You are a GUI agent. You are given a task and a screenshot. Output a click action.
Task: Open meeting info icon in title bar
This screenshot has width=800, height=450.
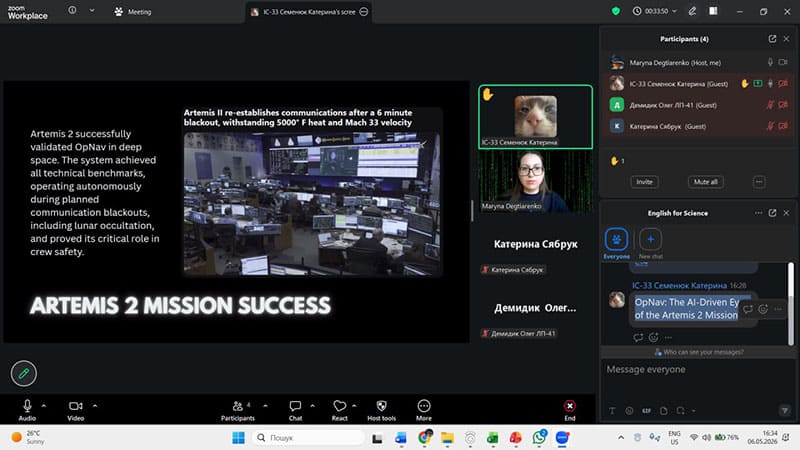click(x=72, y=10)
